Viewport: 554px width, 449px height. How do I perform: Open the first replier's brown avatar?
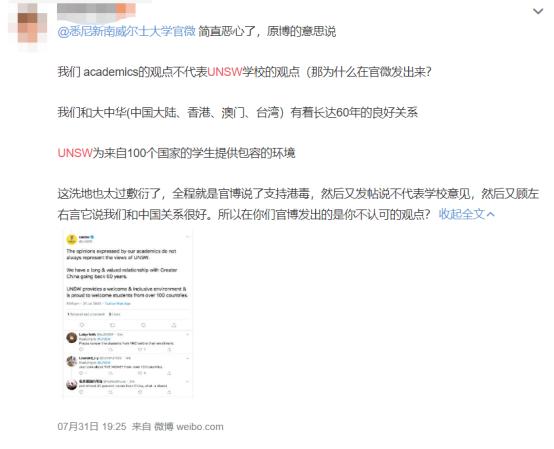coord(72,338)
